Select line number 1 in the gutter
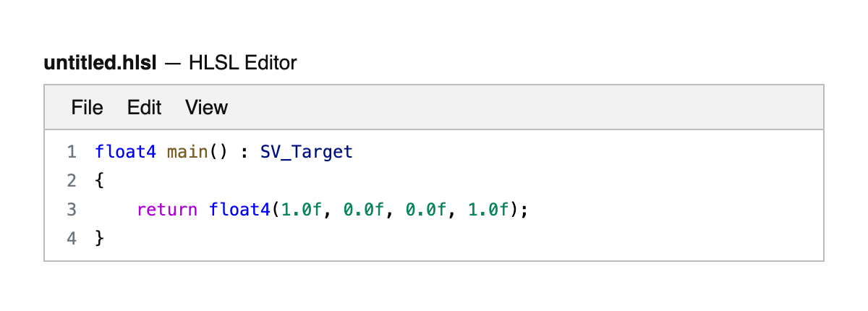 point(71,152)
